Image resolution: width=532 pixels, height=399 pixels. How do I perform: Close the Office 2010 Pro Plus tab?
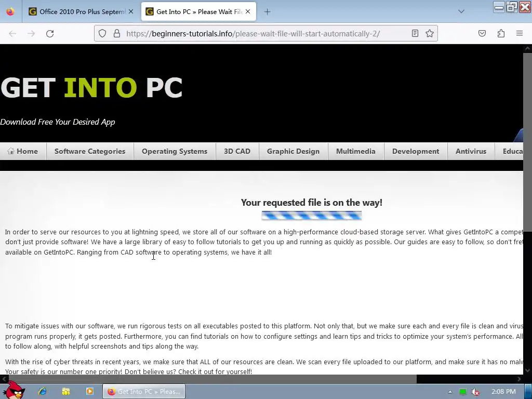(x=131, y=11)
